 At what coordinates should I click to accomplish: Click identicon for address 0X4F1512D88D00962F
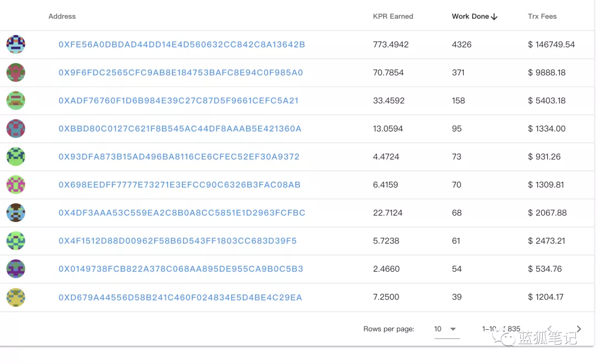coord(16,241)
